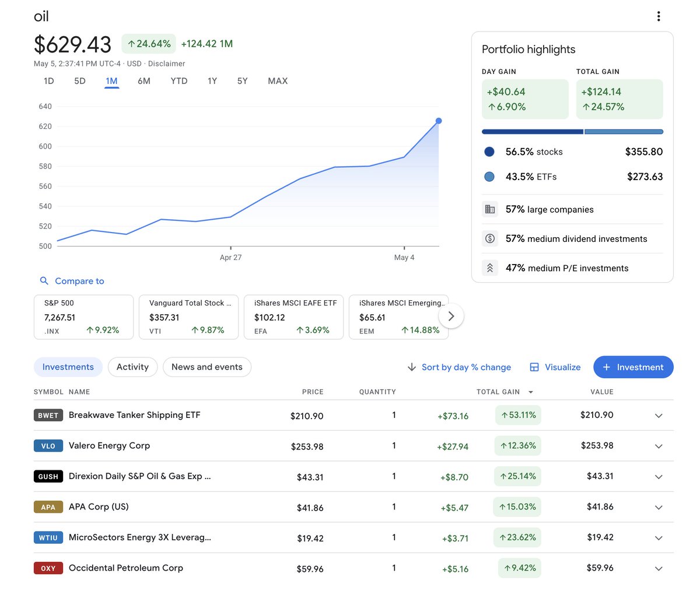Click the Symbol column header
Screen dimensions: 700x598
(49, 392)
